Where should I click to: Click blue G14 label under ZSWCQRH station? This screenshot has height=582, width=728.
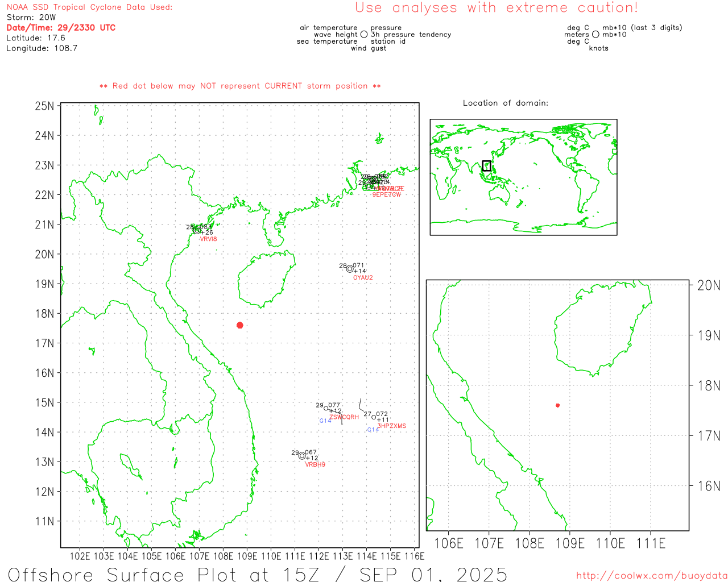(325, 421)
